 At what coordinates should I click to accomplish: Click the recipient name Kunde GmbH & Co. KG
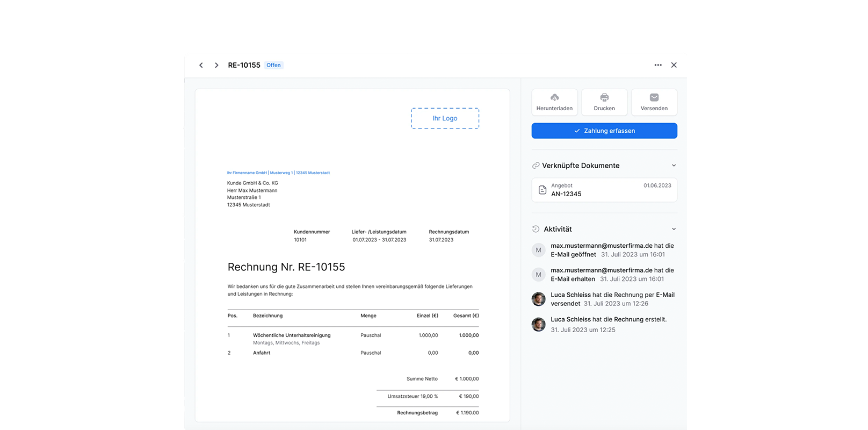tap(252, 183)
